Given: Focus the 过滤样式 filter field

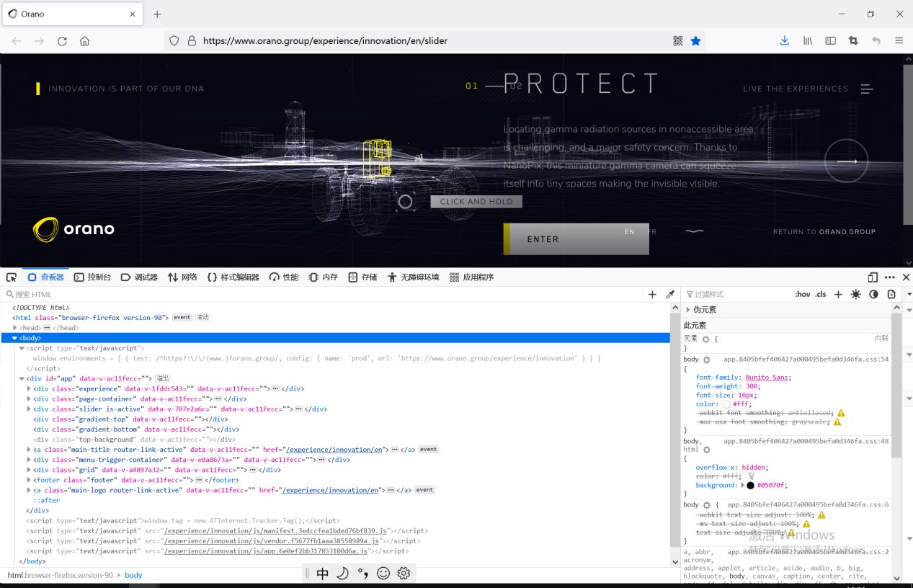Looking at the screenshot, I should [x=735, y=294].
